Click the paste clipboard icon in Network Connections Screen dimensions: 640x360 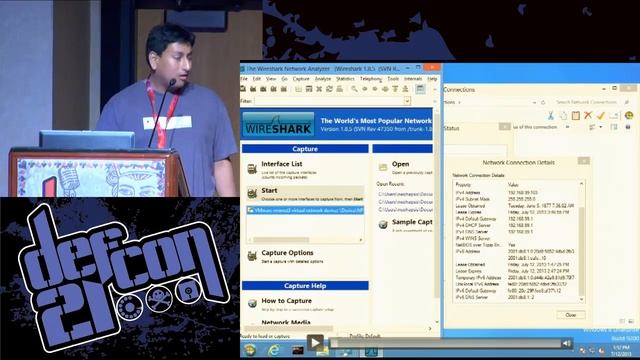pyautogui.click(x=576, y=116)
